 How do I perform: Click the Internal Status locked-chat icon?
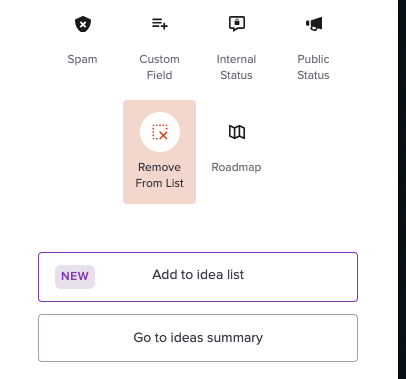click(x=237, y=24)
